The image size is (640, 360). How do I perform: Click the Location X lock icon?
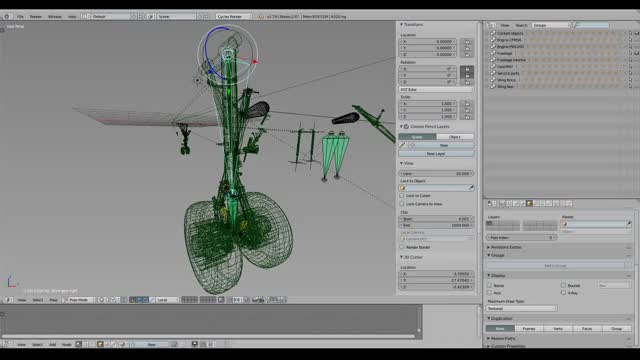pyautogui.click(x=467, y=42)
